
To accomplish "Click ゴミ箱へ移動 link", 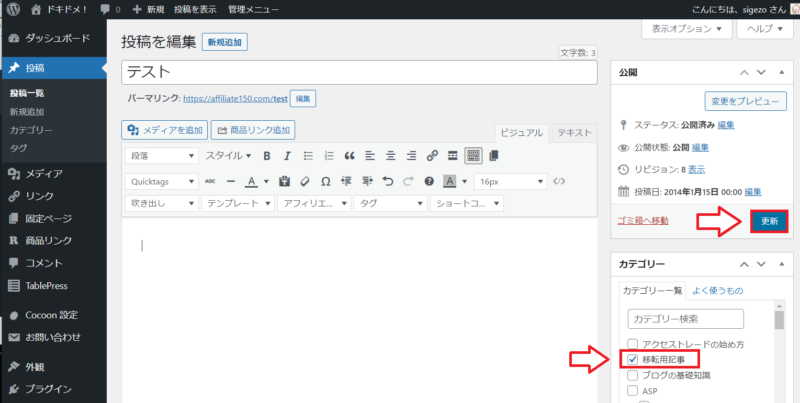I will tap(643, 220).
